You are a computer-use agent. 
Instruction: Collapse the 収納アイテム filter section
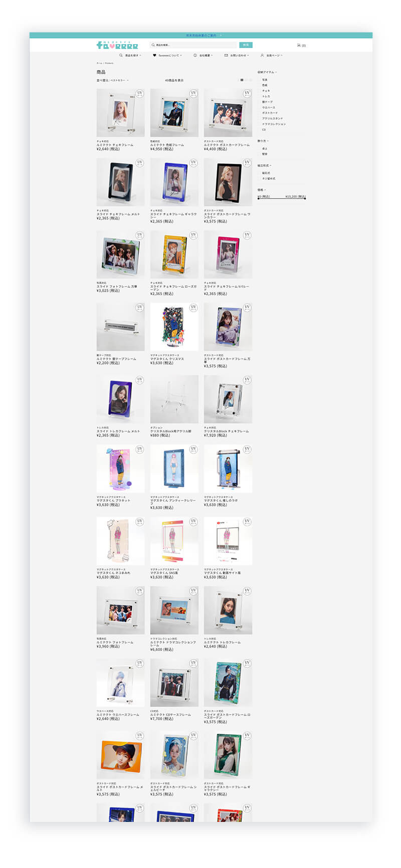pyautogui.click(x=267, y=72)
